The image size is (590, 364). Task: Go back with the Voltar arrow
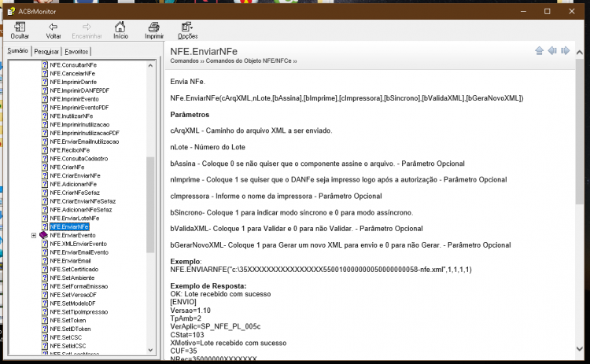pyautogui.click(x=53, y=31)
